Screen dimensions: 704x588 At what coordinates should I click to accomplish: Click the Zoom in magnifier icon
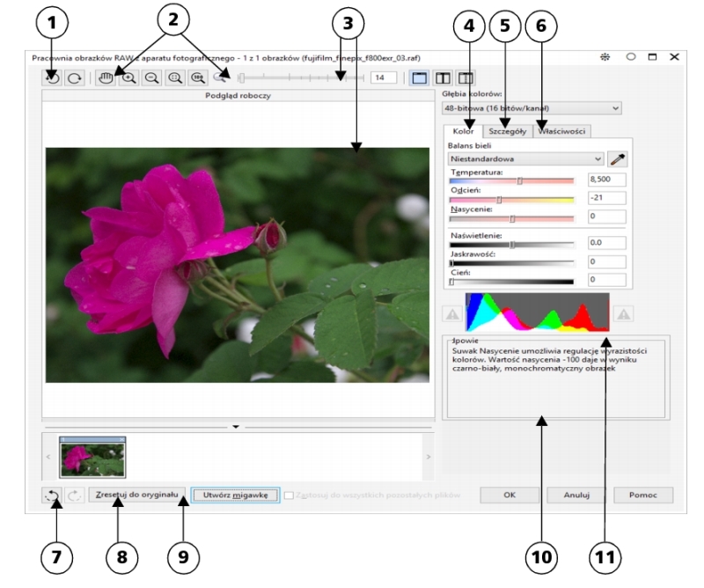coord(128,78)
